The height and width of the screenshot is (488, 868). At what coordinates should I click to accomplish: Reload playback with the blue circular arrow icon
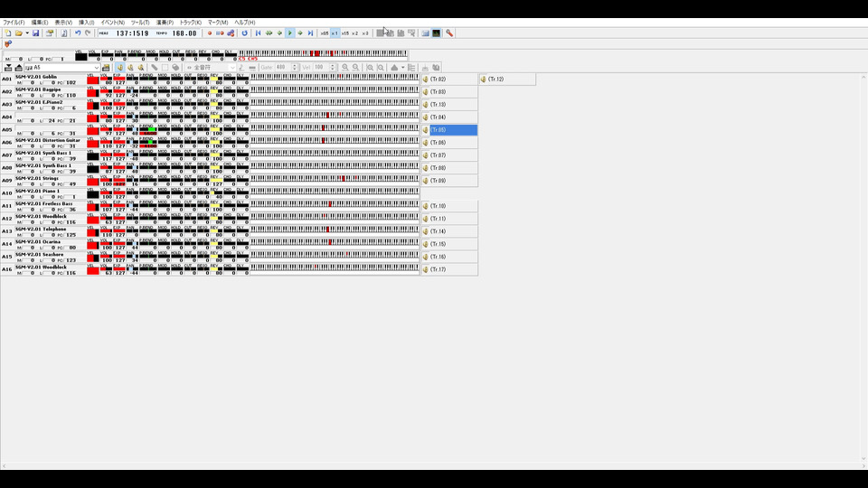tap(245, 33)
